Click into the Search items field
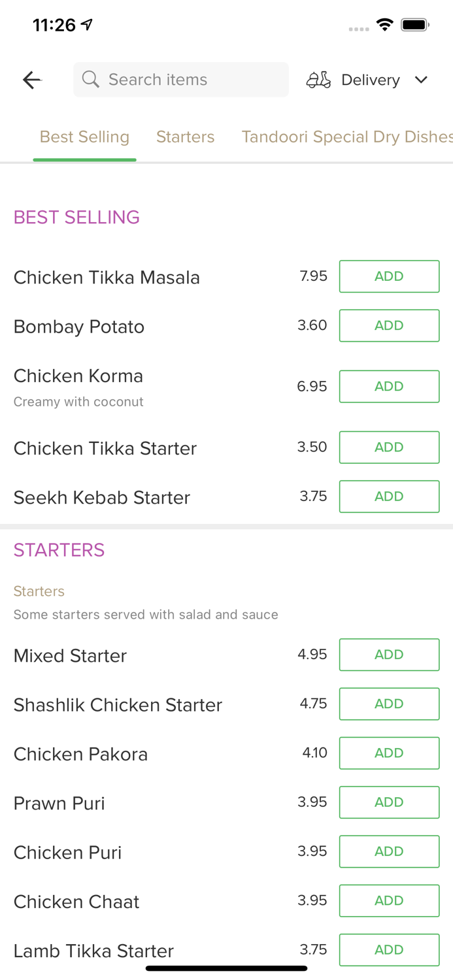This screenshot has height=980, width=453. [181, 79]
